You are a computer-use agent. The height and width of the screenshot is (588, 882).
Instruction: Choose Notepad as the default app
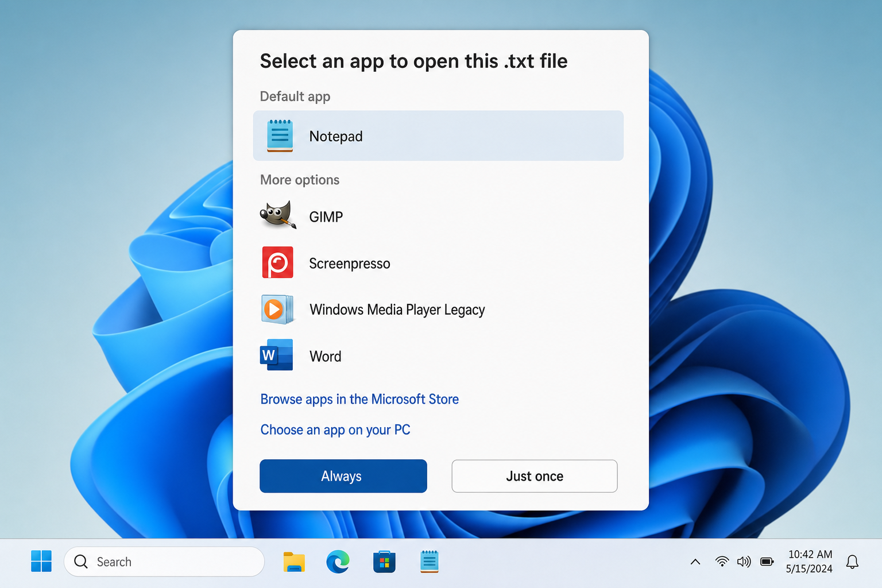(x=438, y=136)
